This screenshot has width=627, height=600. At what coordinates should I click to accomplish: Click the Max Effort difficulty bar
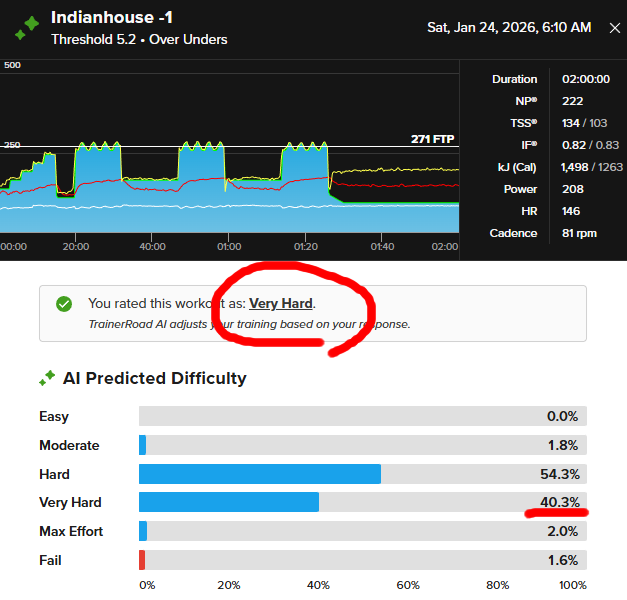pyautogui.click(x=143, y=531)
